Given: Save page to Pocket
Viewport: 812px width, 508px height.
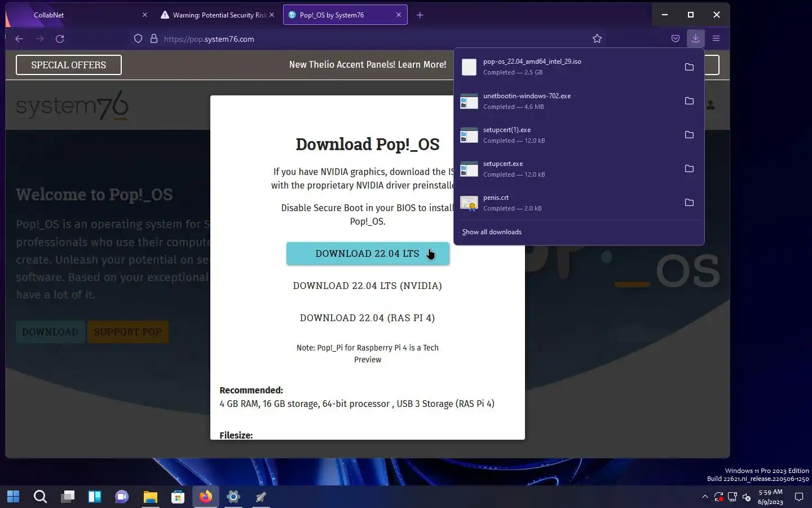Looking at the screenshot, I should 676,38.
